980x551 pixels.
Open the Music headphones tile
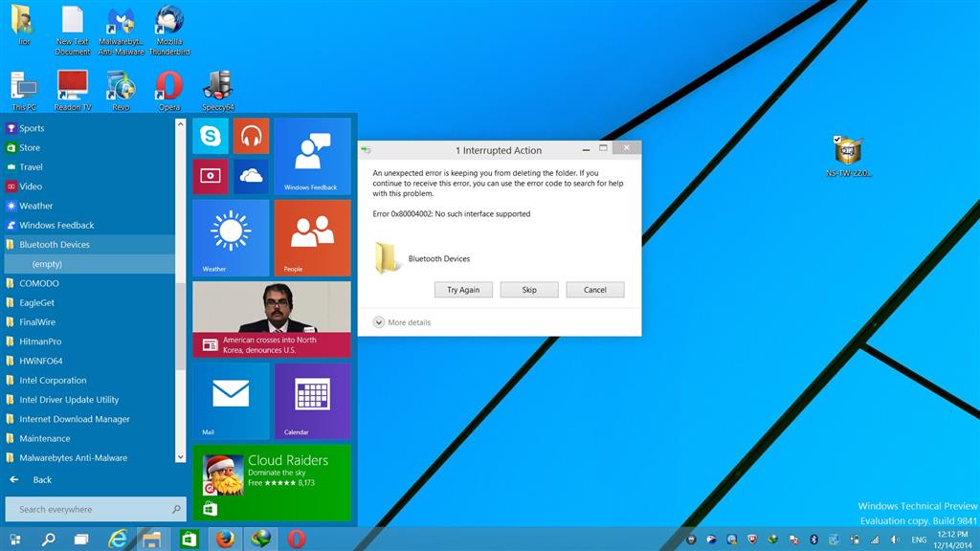[252, 136]
